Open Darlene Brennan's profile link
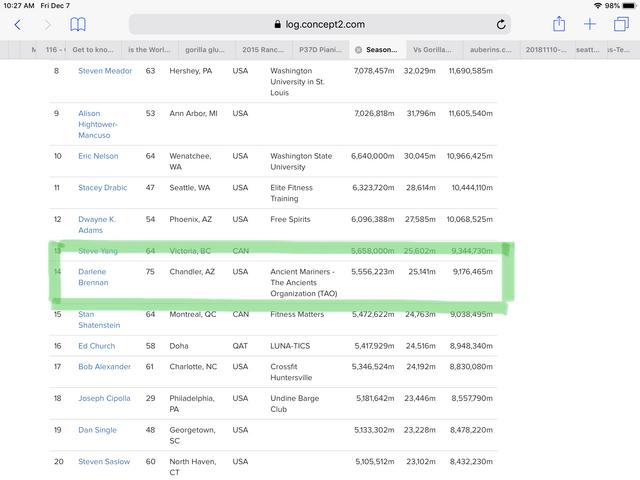The image size is (640, 480). click(x=93, y=277)
